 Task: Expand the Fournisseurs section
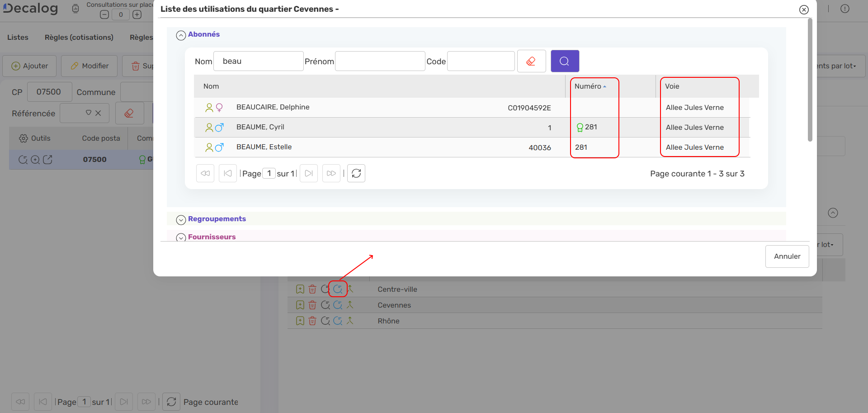pos(181,237)
